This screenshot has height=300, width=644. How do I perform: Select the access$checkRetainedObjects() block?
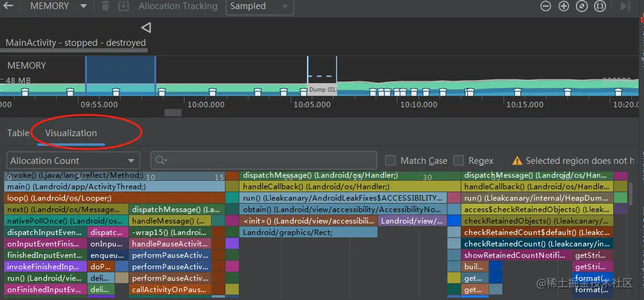(537, 210)
